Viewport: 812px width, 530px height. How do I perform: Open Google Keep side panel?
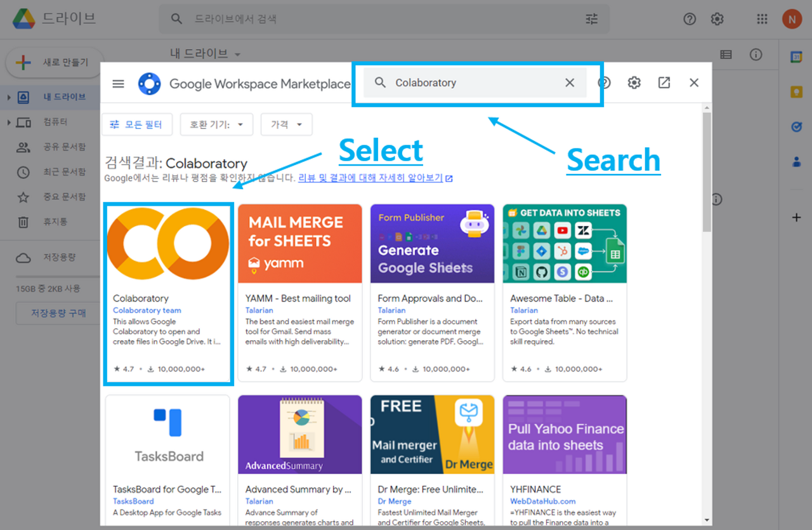[796, 92]
